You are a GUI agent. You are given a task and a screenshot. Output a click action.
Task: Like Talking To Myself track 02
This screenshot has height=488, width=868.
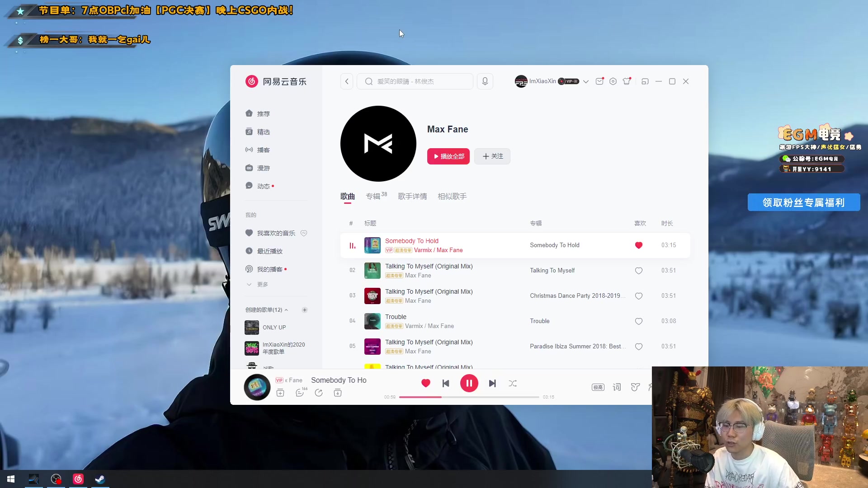click(638, 271)
